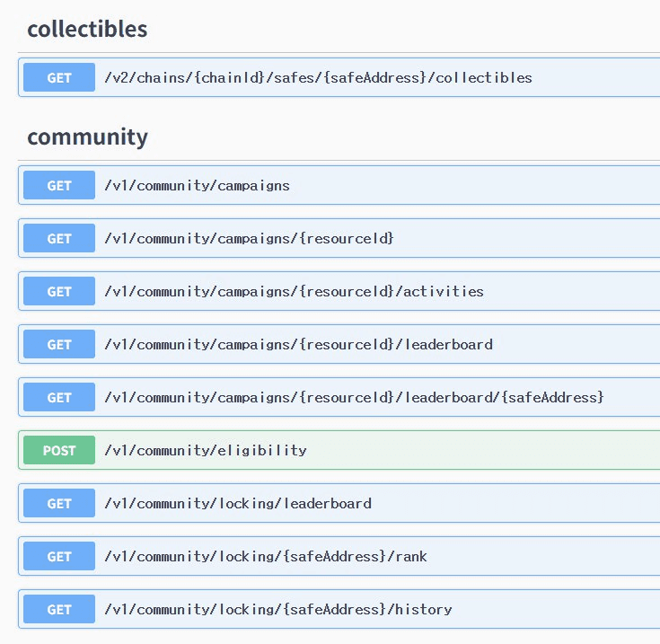Click GET badge for /v1/community/campaigns
660x644 pixels.
[x=59, y=185]
